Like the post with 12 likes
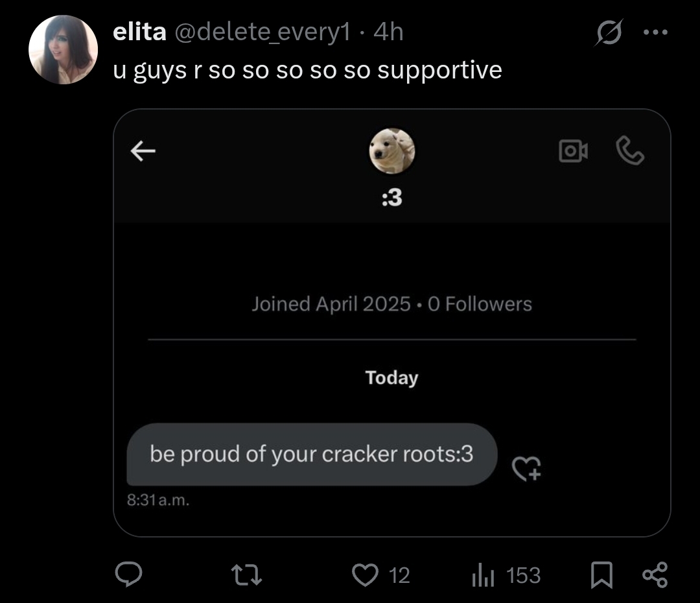The image size is (700, 603). point(364,574)
